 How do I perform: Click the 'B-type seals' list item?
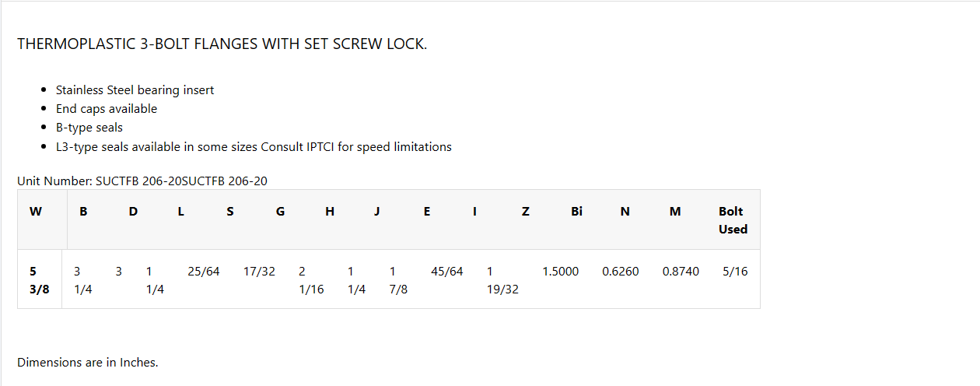pyautogui.click(x=89, y=127)
